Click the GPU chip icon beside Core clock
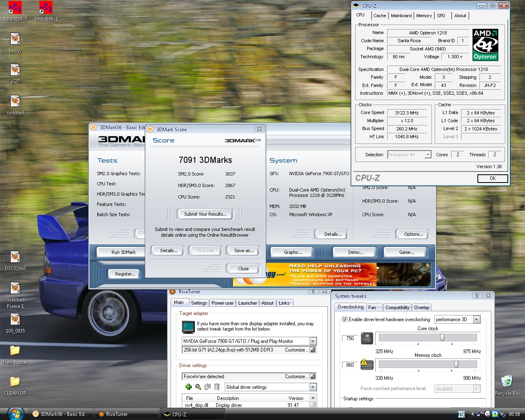Viewport: 525px width, 420px height. [367, 338]
